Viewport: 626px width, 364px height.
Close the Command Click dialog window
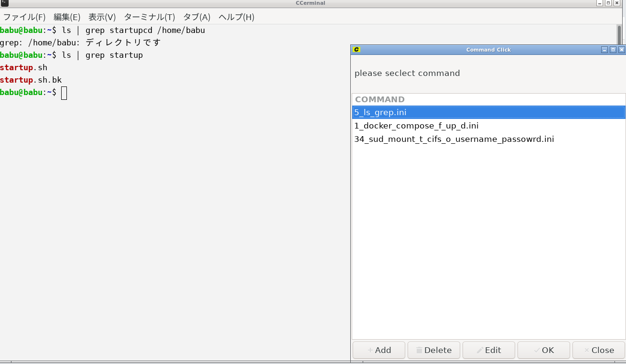tap(621, 50)
